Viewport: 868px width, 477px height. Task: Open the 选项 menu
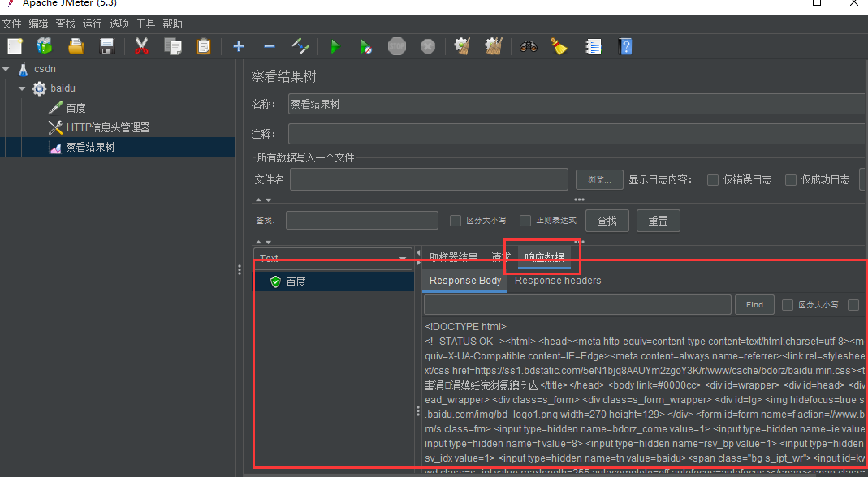[119, 24]
